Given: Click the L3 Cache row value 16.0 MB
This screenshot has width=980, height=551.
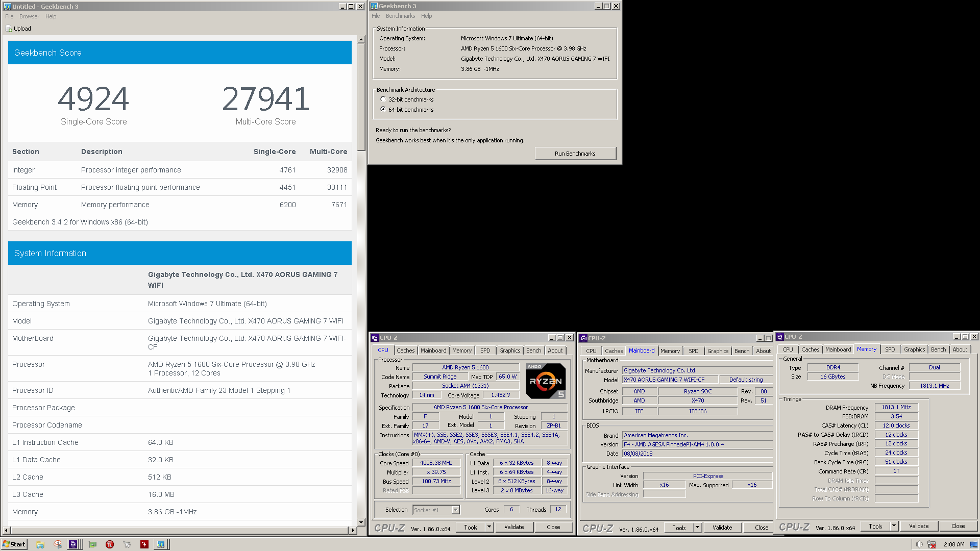Looking at the screenshot, I should coord(161,494).
